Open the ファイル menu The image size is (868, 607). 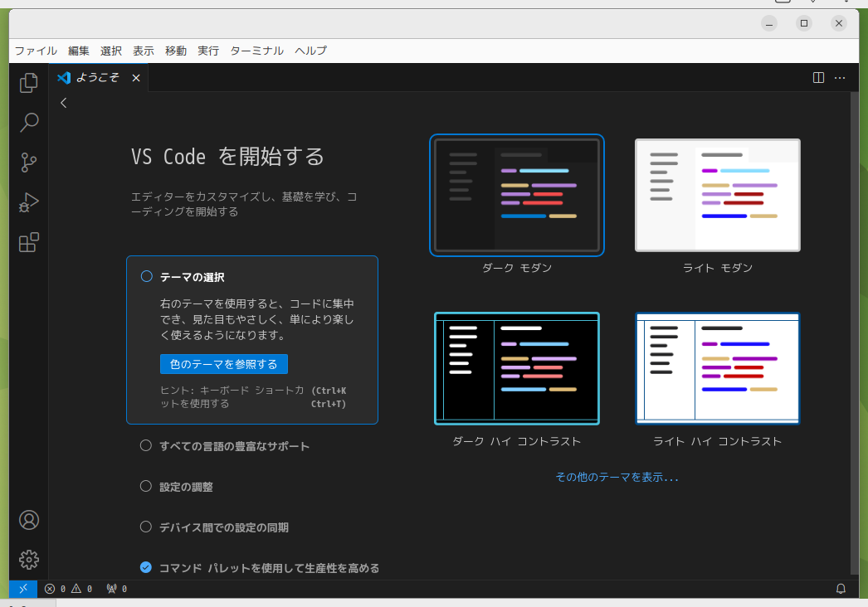pyautogui.click(x=36, y=51)
